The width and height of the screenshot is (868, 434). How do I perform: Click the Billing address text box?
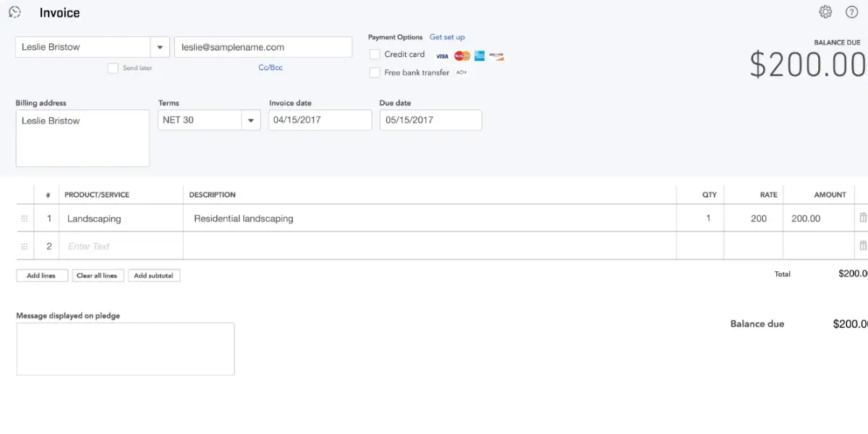[82, 138]
